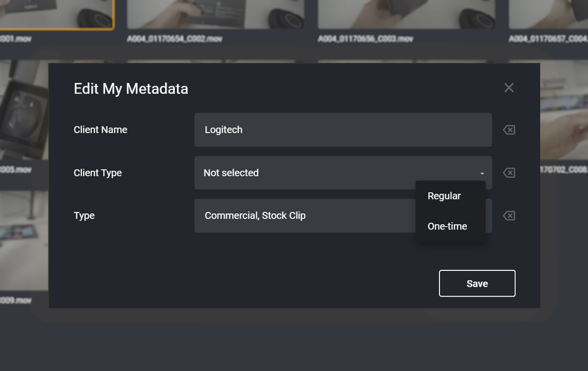The image size is (588, 371).
Task: Click the Client Type label
Action: [98, 173]
